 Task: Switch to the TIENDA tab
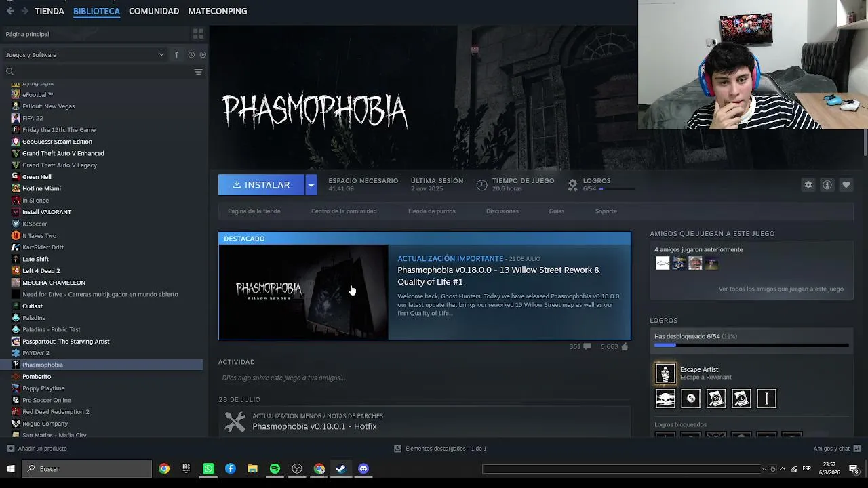click(x=50, y=11)
